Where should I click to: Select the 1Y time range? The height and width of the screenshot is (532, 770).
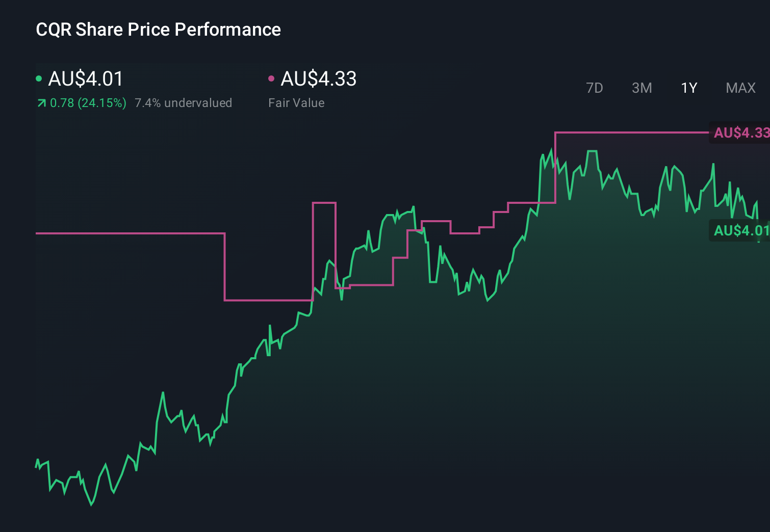coord(688,88)
